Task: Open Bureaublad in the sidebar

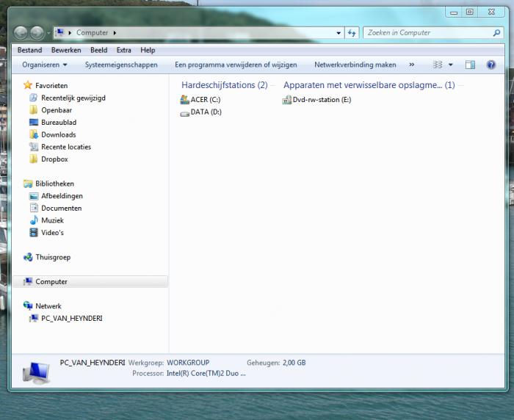Action: pos(59,123)
